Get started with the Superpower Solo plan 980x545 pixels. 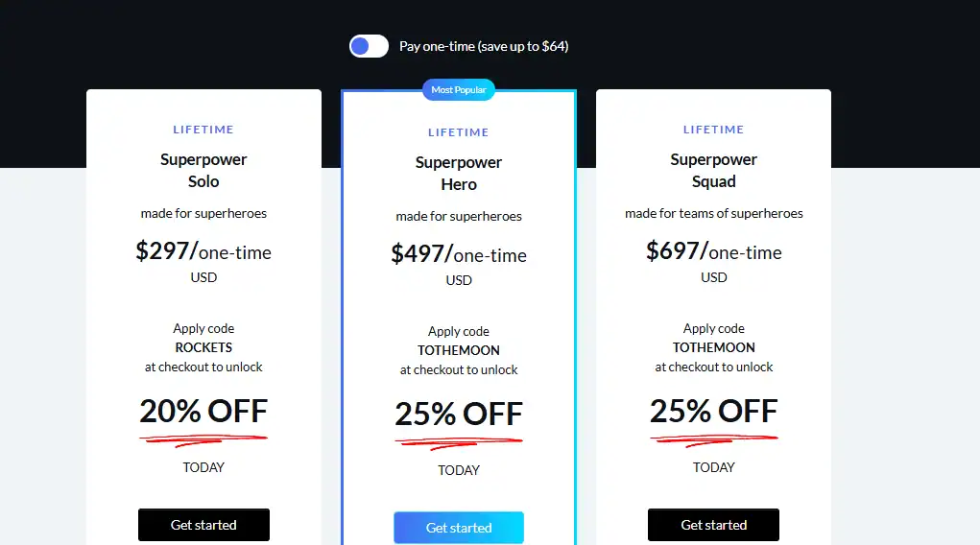[x=203, y=525]
